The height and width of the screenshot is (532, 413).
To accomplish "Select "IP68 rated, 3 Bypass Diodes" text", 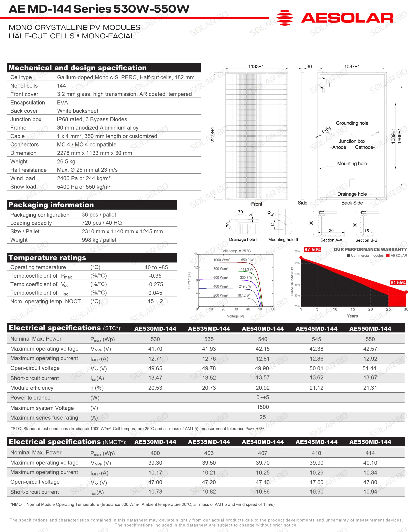I will tap(92, 119).
